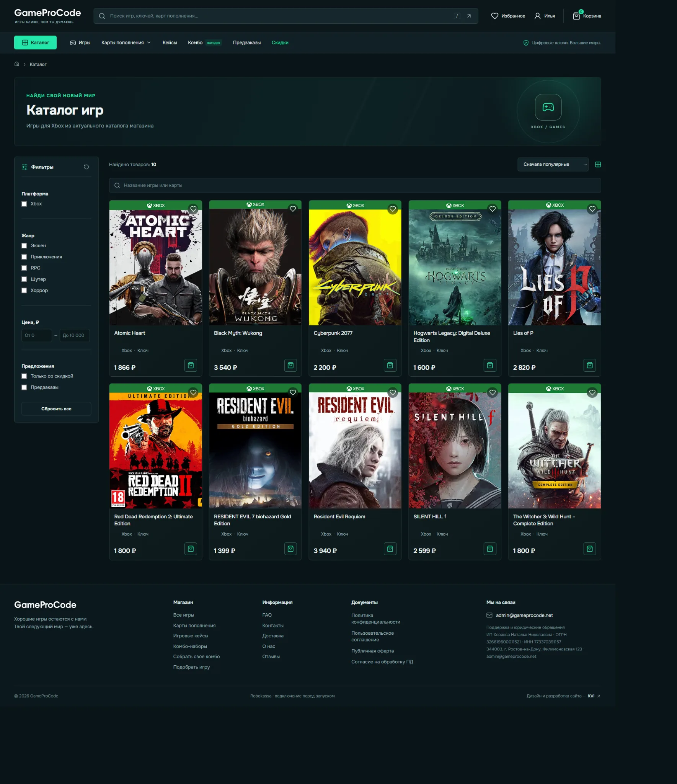Favorite The Witcher 3 with heart icon
677x784 pixels.
[592, 392]
